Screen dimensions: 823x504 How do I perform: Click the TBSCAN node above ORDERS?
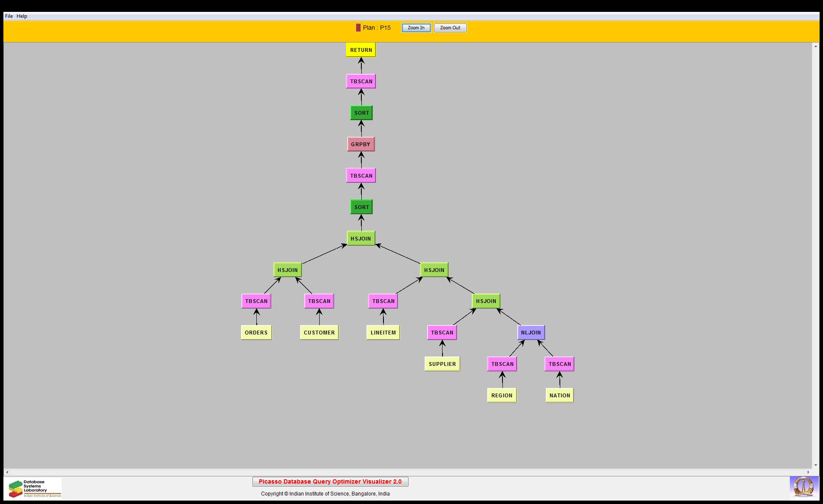tap(256, 301)
